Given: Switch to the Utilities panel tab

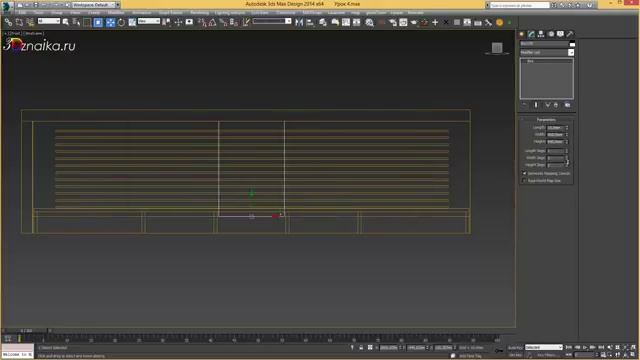Looking at the screenshot, I should point(570,34).
